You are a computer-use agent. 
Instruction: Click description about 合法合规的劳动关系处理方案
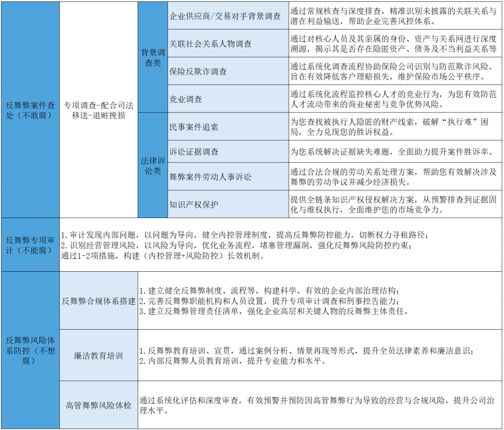395,176
